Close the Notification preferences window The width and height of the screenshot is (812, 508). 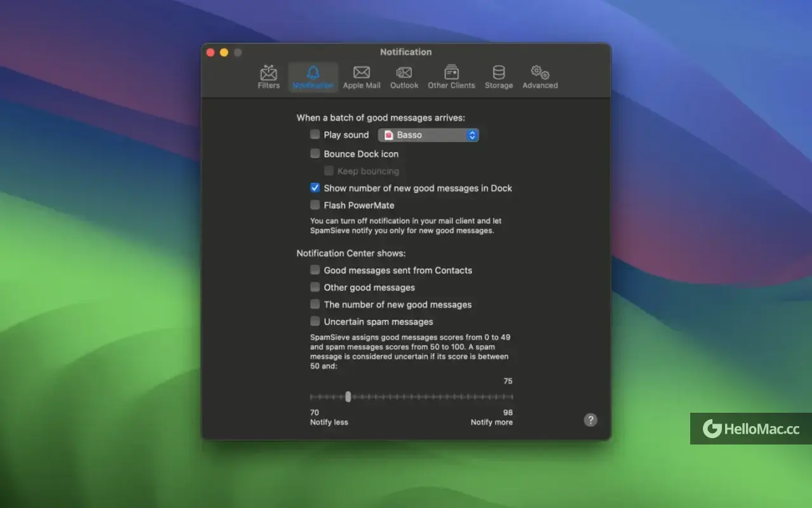click(211, 52)
